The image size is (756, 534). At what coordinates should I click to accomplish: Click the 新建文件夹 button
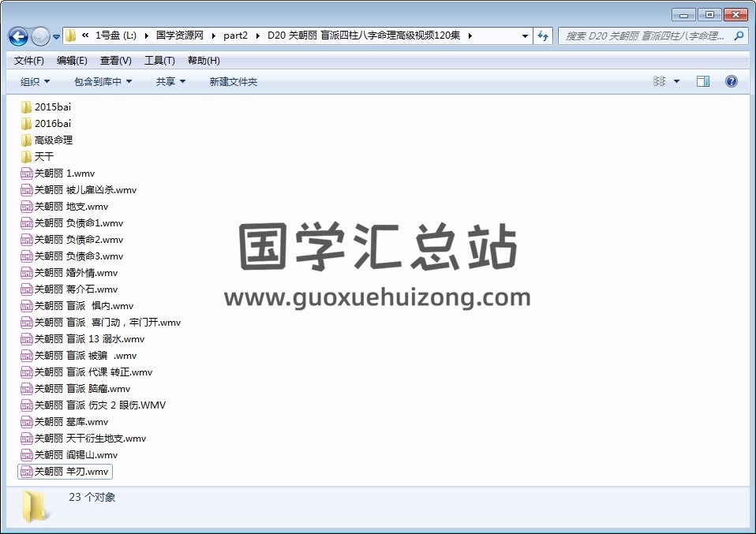point(234,81)
